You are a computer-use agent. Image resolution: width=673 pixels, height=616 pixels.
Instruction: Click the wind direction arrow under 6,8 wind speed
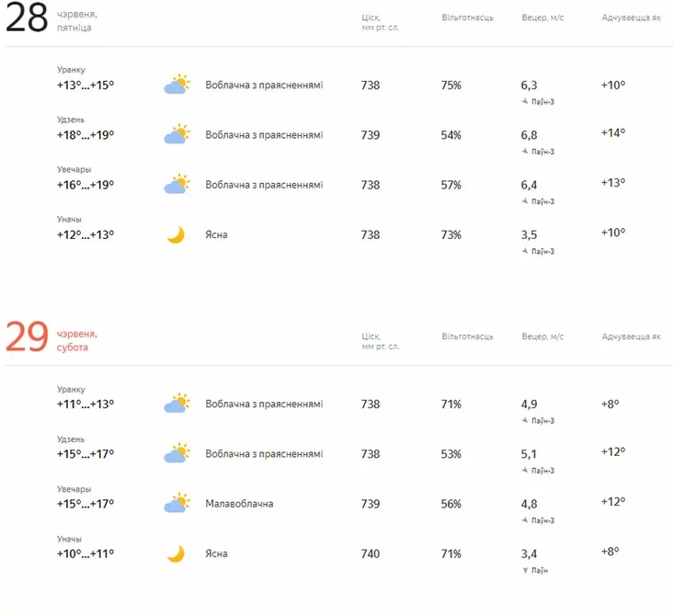(x=525, y=152)
